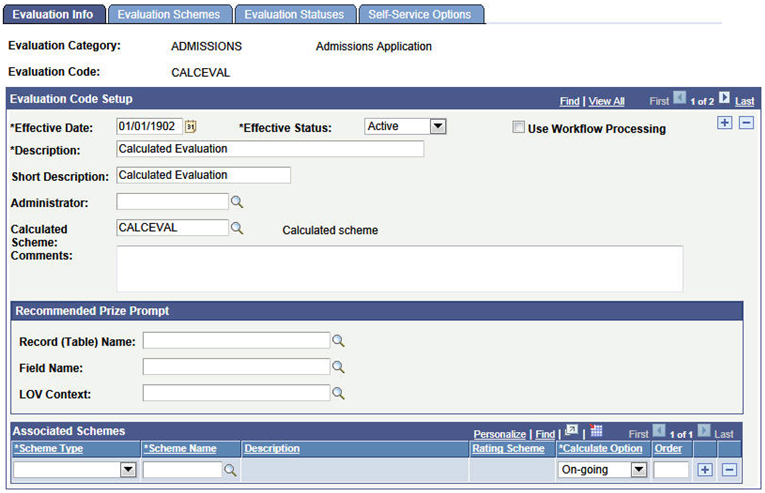Click the Field Name input field
The width and height of the screenshot is (765, 493).
(x=236, y=367)
